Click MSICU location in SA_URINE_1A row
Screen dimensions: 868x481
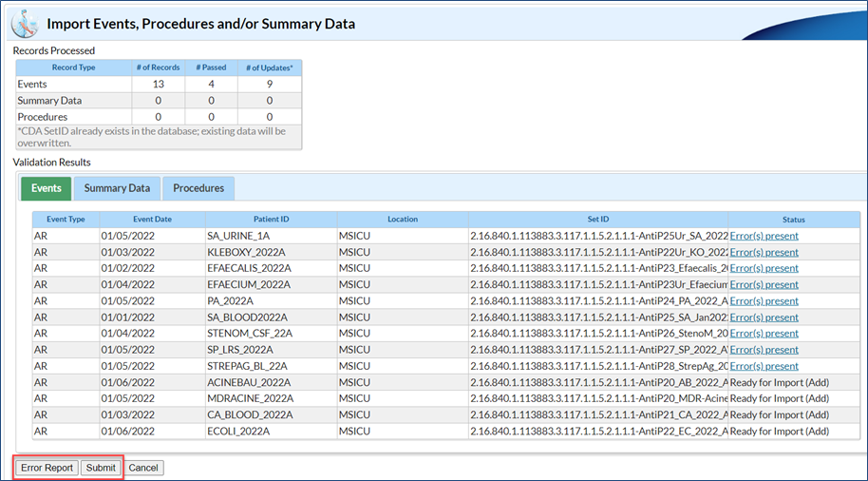403,236
